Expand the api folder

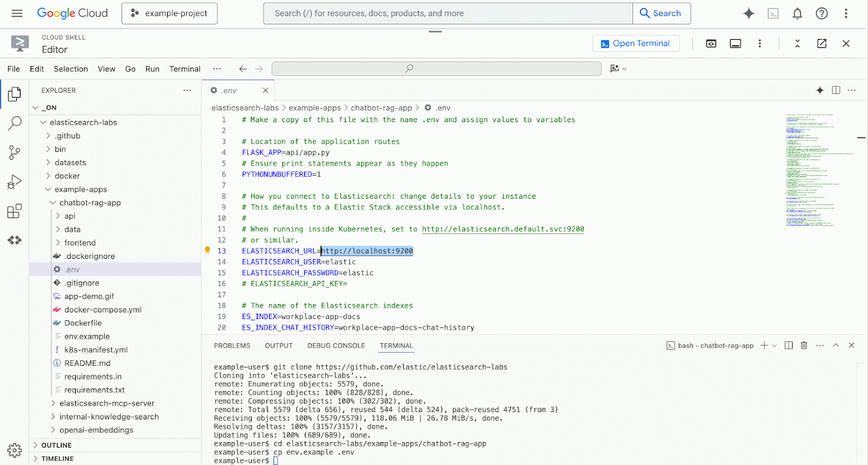pyautogui.click(x=69, y=216)
